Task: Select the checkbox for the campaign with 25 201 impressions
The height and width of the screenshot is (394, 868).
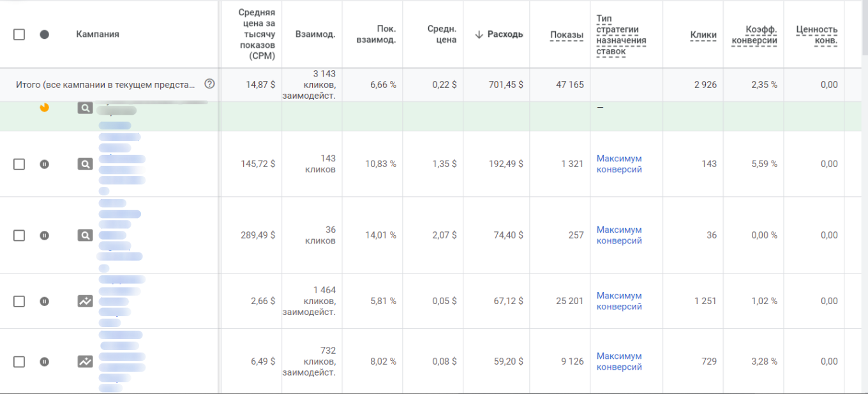Action: click(19, 301)
